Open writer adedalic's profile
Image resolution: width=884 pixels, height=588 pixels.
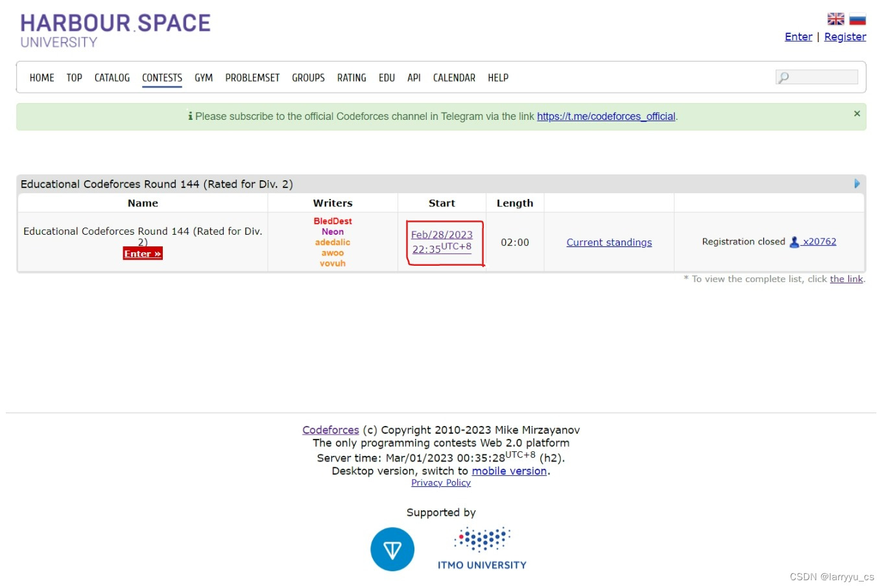coord(333,242)
